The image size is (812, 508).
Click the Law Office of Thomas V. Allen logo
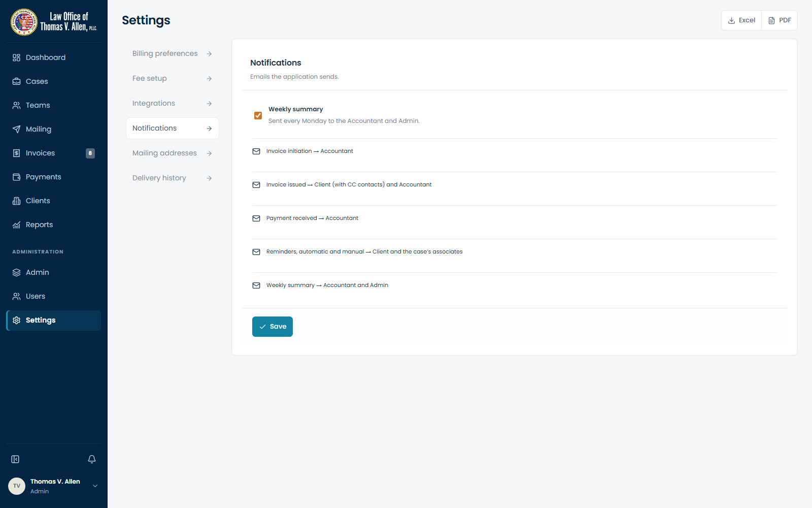[54, 22]
